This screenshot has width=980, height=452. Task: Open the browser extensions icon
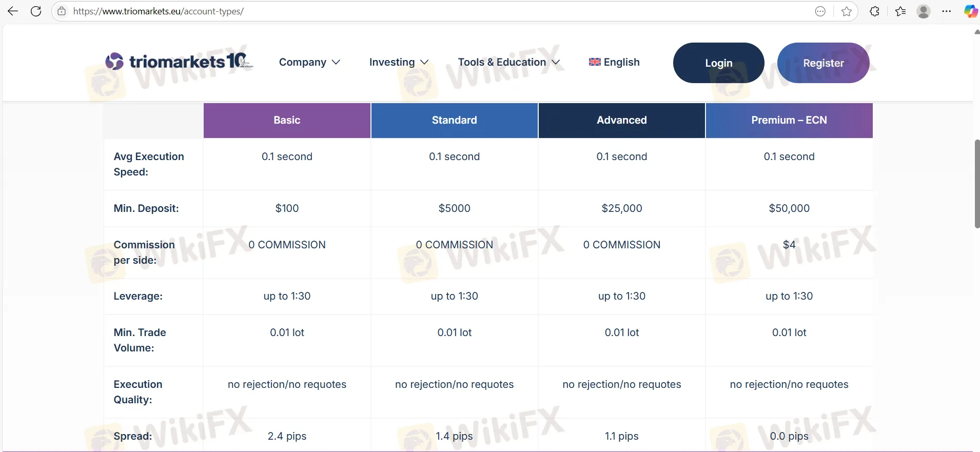pyautogui.click(x=875, y=11)
